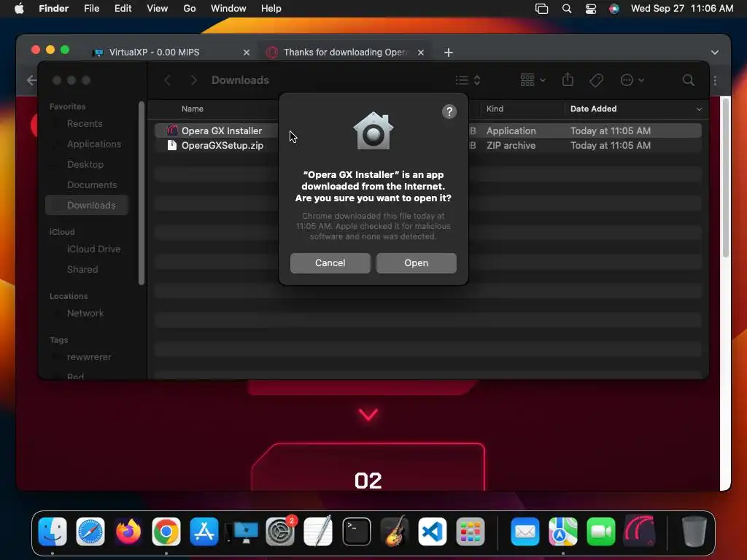The height and width of the screenshot is (560, 747).
Task: Select the rewwrerer tag in sidebar
Action: point(88,357)
